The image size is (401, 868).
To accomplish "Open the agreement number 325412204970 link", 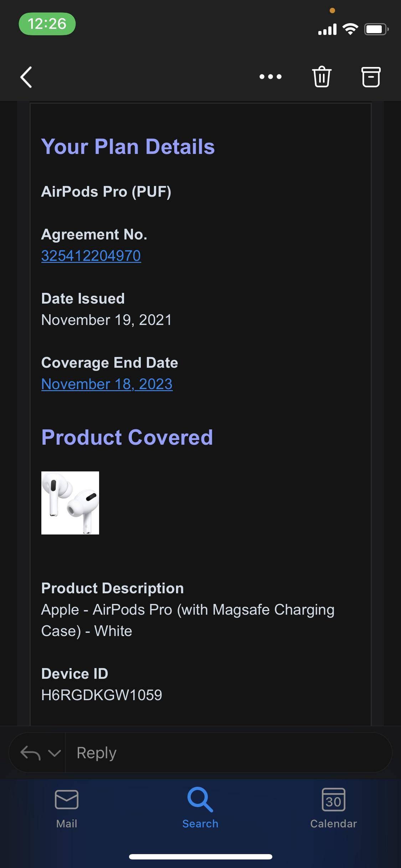I will coord(91,255).
